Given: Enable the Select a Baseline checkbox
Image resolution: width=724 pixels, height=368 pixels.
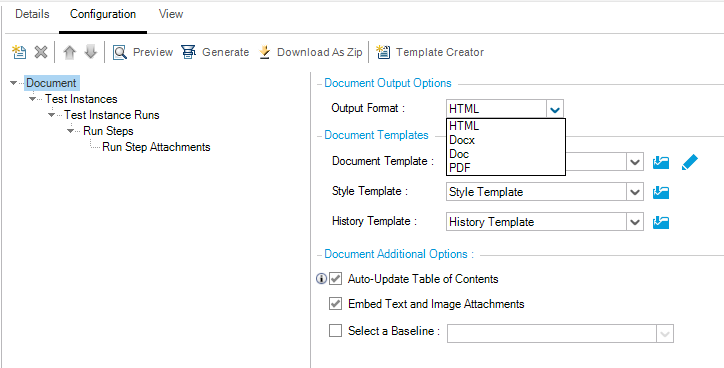Looking at the screenshot, I should point(335,331).
